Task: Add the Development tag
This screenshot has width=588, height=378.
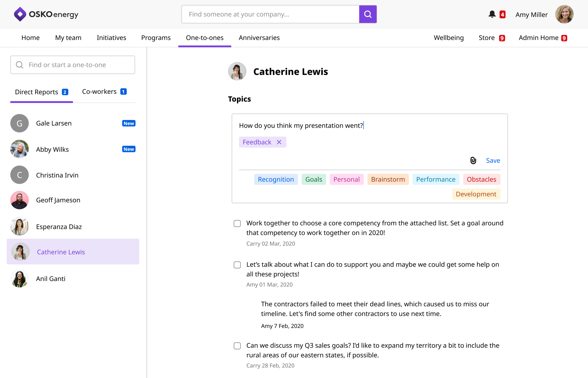Action: [476, 194]
